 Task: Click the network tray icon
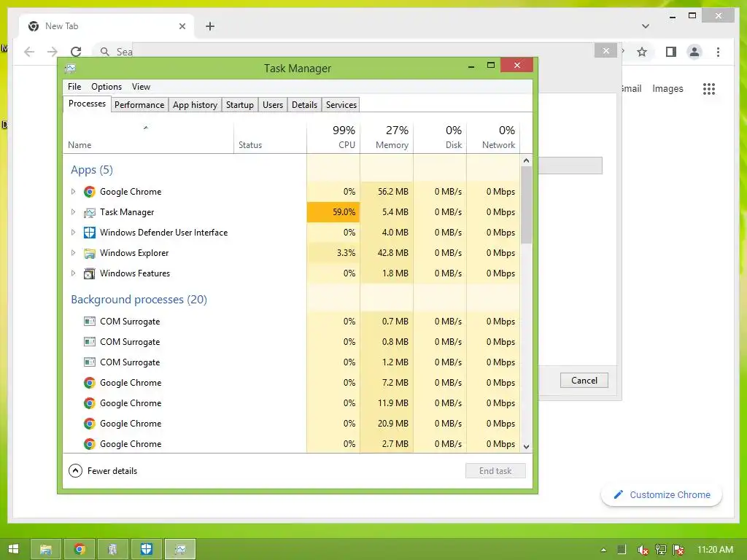(661, 550)
